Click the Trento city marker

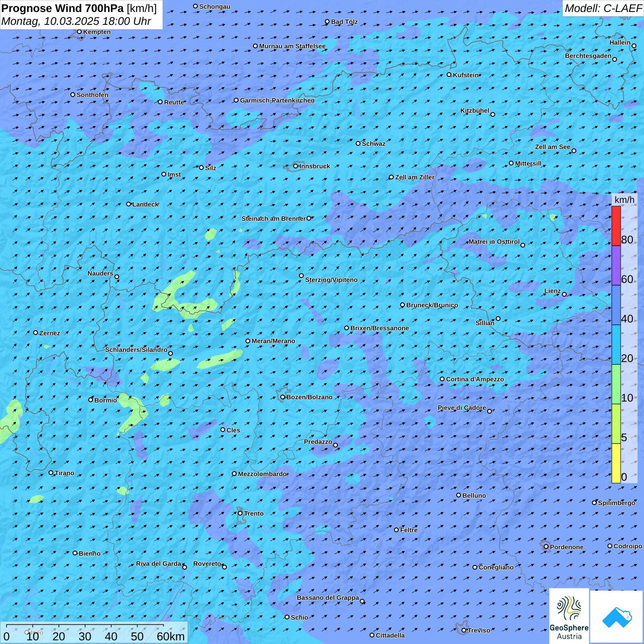pyautogui.click(x=240, y=513)
